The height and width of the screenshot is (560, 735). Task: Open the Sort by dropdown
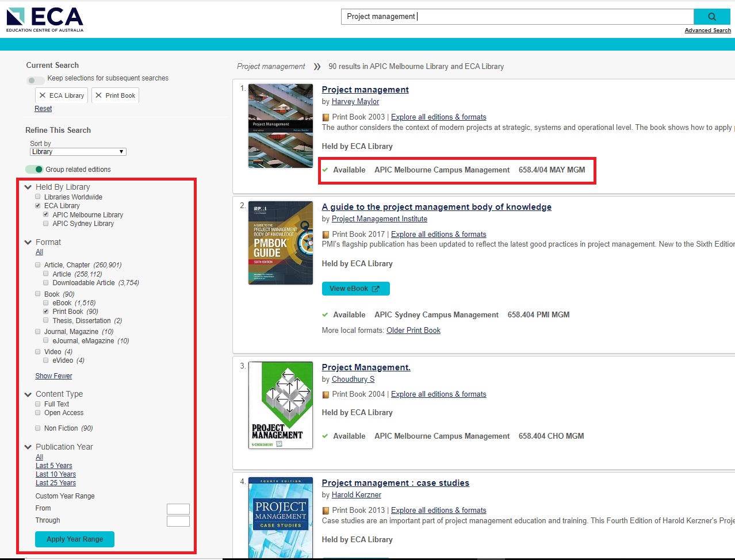pos(78,151)
